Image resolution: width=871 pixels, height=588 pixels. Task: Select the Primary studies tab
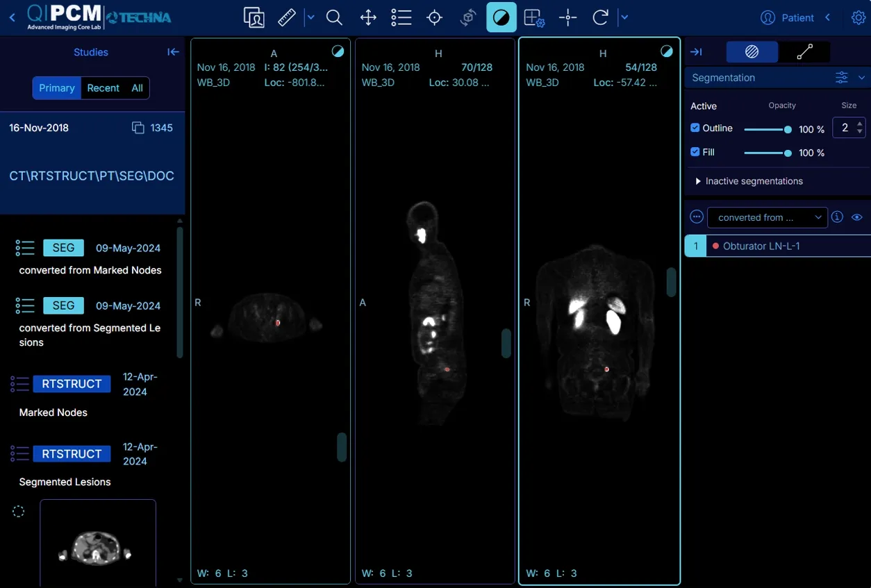point(57,88)
